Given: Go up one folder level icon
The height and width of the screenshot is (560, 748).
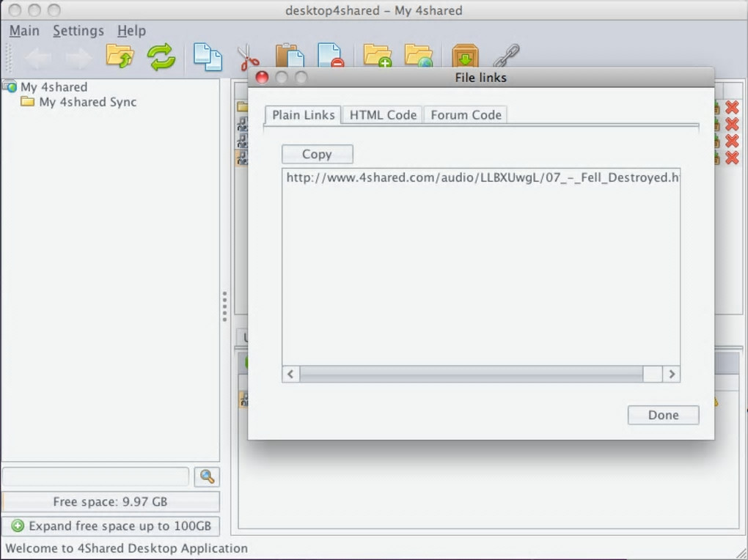Looking at the screenshot, I should (x=120, y=56).
